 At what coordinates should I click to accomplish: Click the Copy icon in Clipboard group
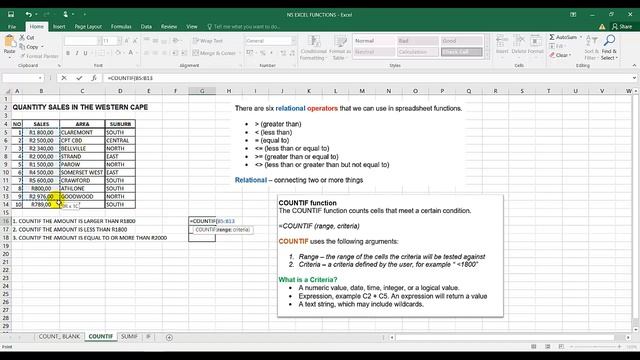pyautogui.click(x=22, y=47)
